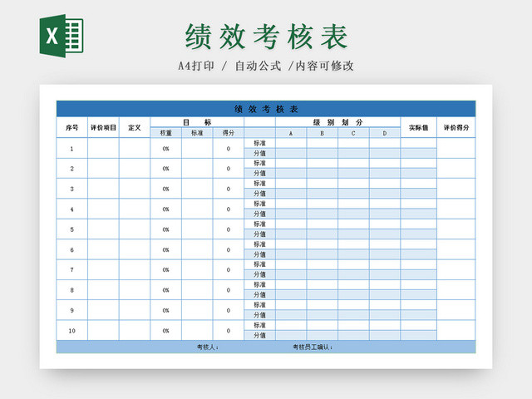Screen dimensions: 532x399
Task: Click serial number 4 cell
Action: click(x=72, y=209)
